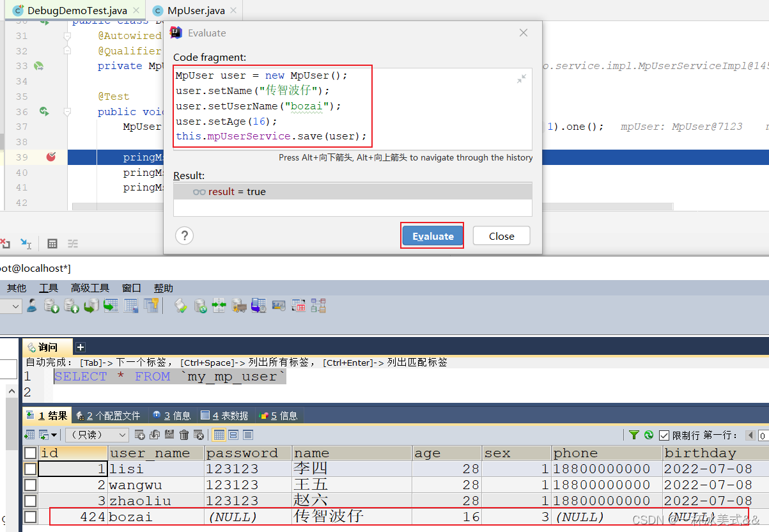Switch to MpUser.java editor tab
769x532 pixels.
click(x=195, y=11)
